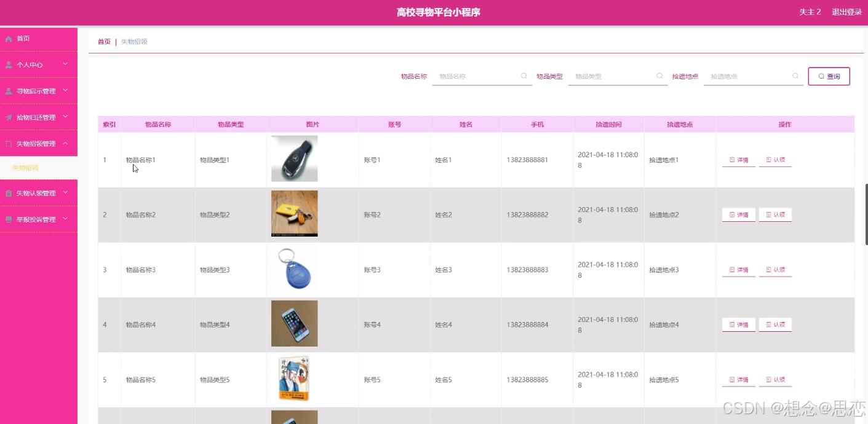This screenshot has height=424, width=868.
Task: Open 首页 in the sidebar menu
Action: [39, 39]
